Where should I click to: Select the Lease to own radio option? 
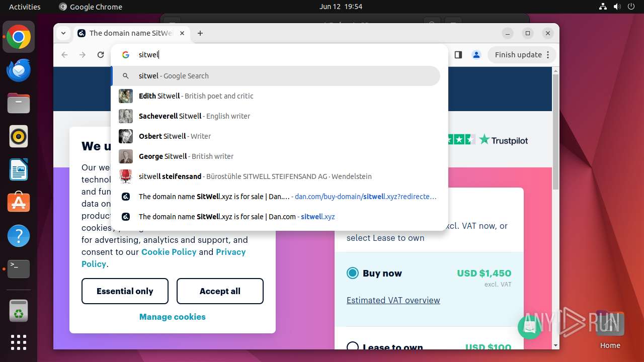click(353, 346)
